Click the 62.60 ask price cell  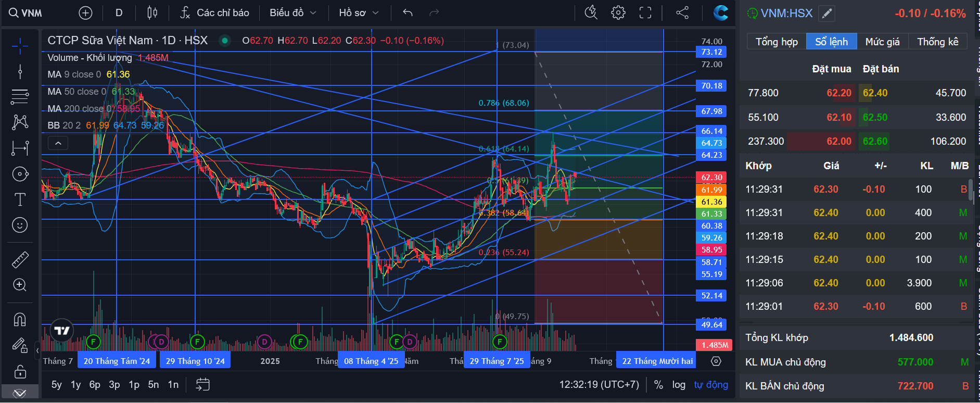(x=875, y=141)
